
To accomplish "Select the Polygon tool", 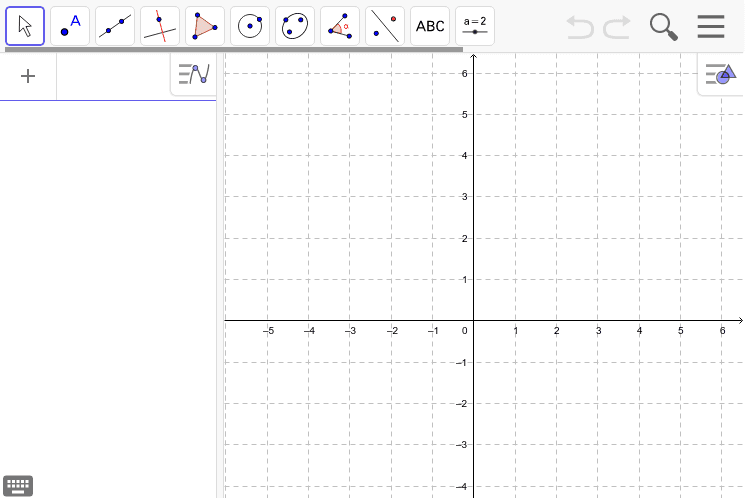I will pyautogui.click(x=205, y=26).
